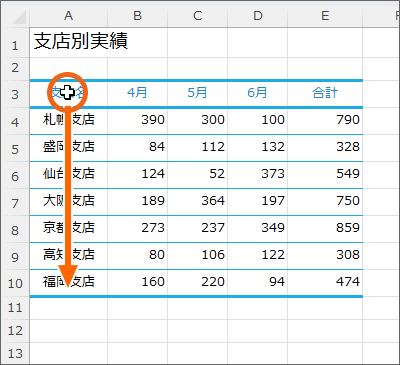Click total cell 790
Viewport: 400px width, 365px height.
[x=325, y=121]
